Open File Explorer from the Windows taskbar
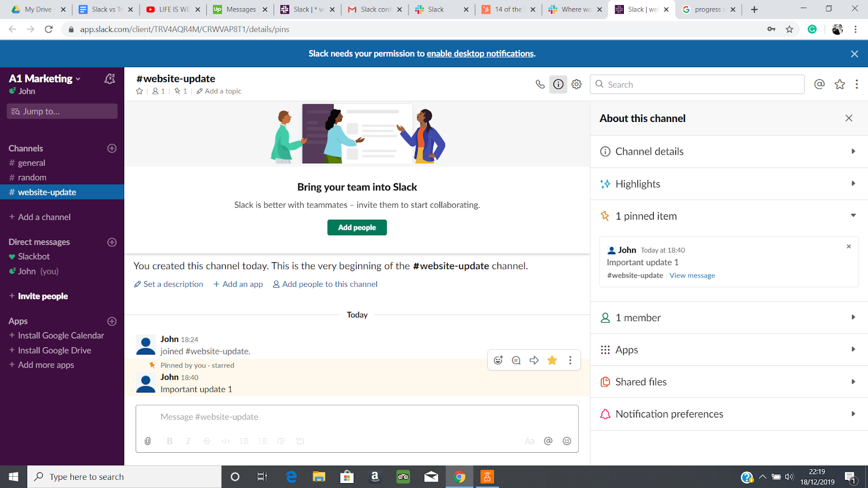 coord(319,477)
